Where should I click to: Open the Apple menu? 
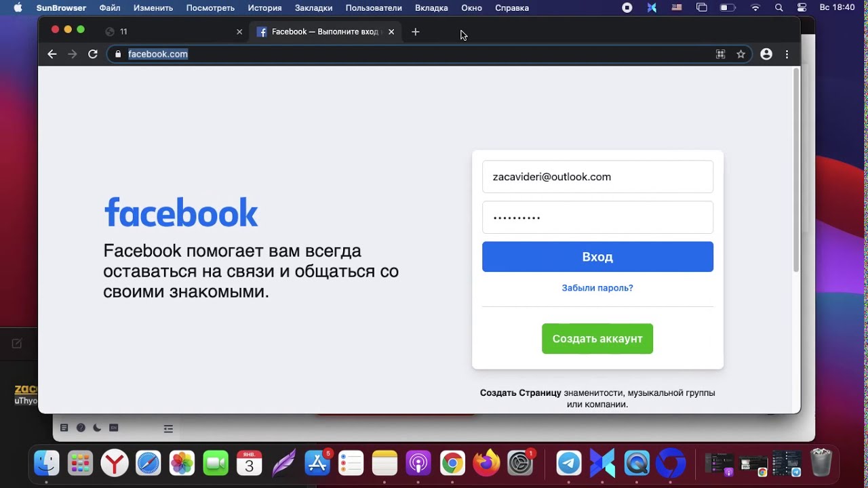18,8
